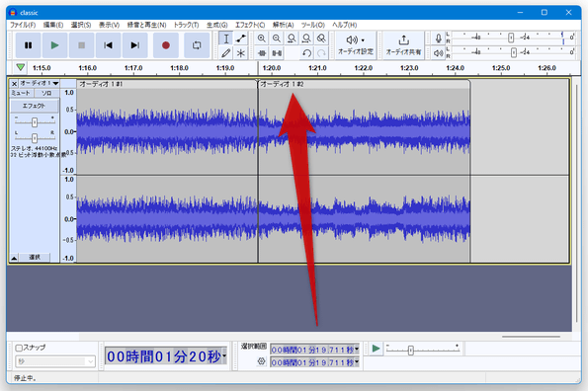Toggle the ミュート mute button

[x=21, y=93]
